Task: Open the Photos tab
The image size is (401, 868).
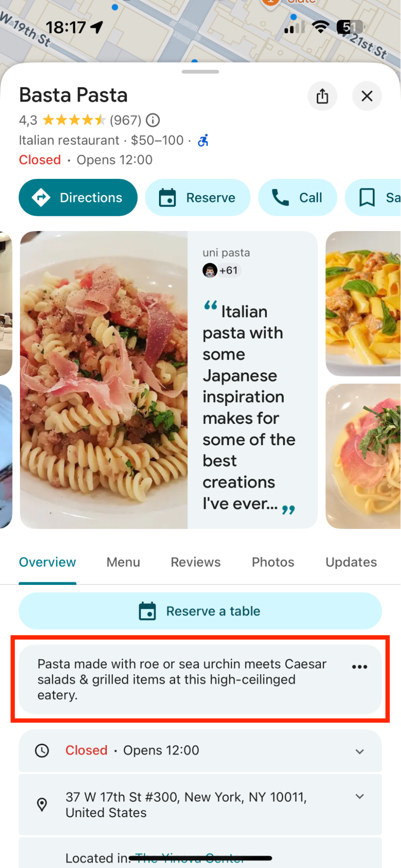Action: pos(273,562)
